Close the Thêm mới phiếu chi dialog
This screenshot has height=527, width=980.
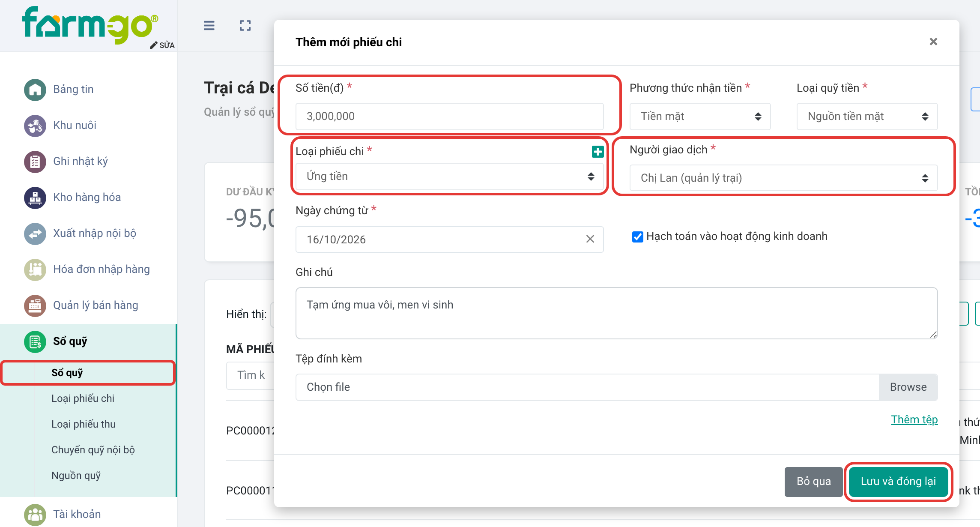coord(933,42)
